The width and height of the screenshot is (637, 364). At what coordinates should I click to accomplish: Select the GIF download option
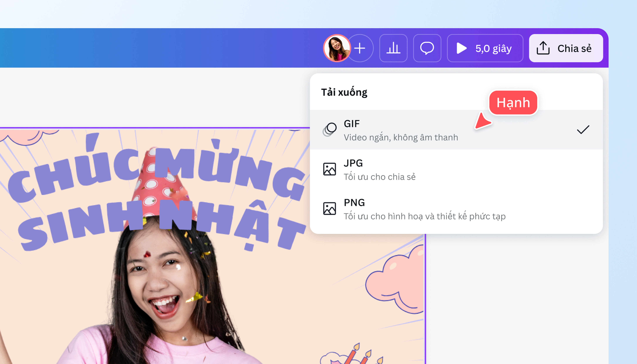[456, 130]
